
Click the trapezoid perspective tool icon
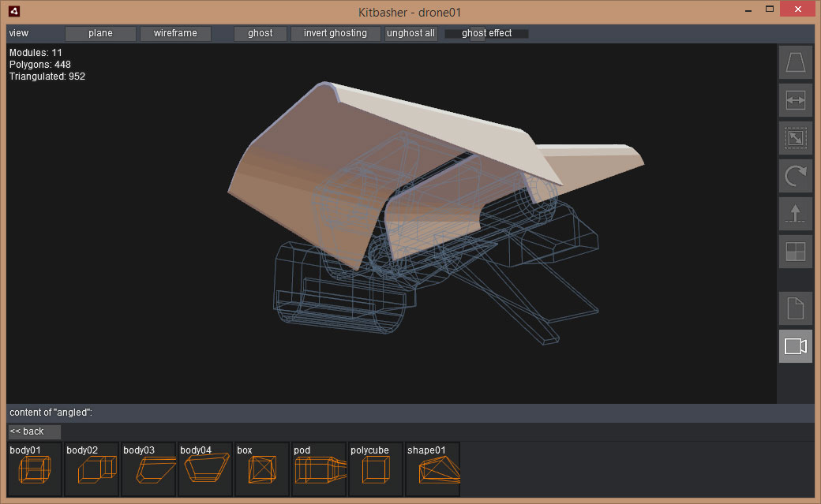[795, 62]
